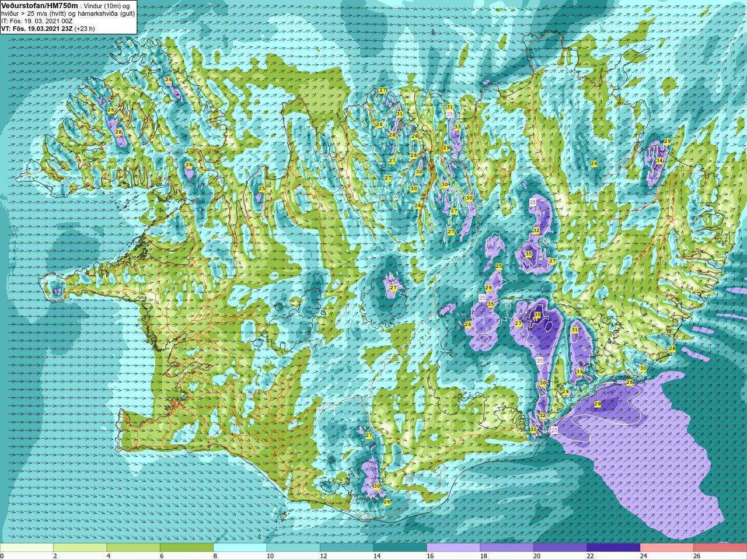Click the 'VT: Fös. 19.03.2021 23Z (+23 h)' line
Viewport: 747px width, 560px height.
click(x=48, y=28)
